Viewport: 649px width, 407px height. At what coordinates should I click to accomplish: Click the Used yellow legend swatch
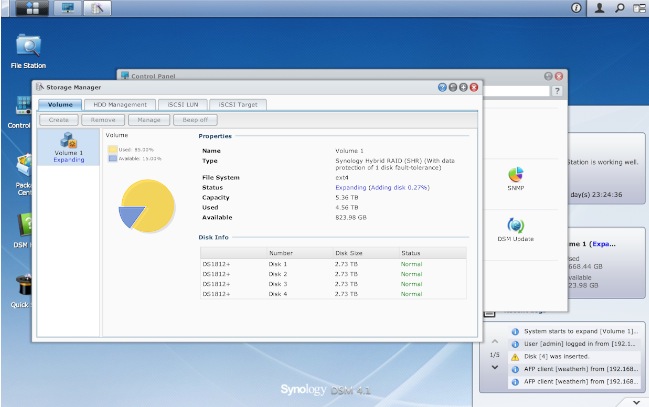click(x=113, y=149)
